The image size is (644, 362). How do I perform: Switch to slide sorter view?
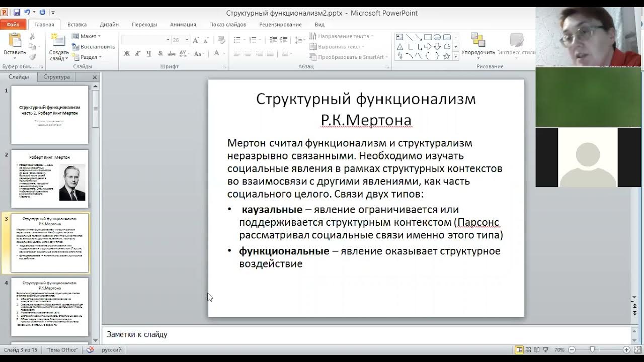(x=528, y=349)
